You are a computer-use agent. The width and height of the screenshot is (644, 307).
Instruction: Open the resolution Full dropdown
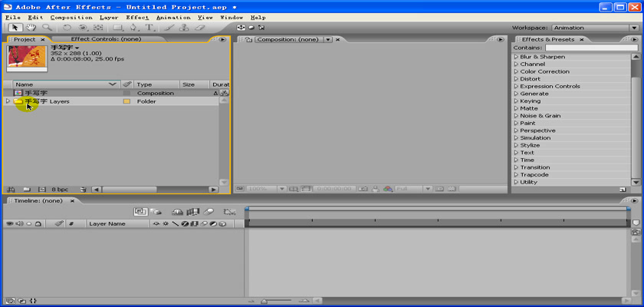click(428, 189)
